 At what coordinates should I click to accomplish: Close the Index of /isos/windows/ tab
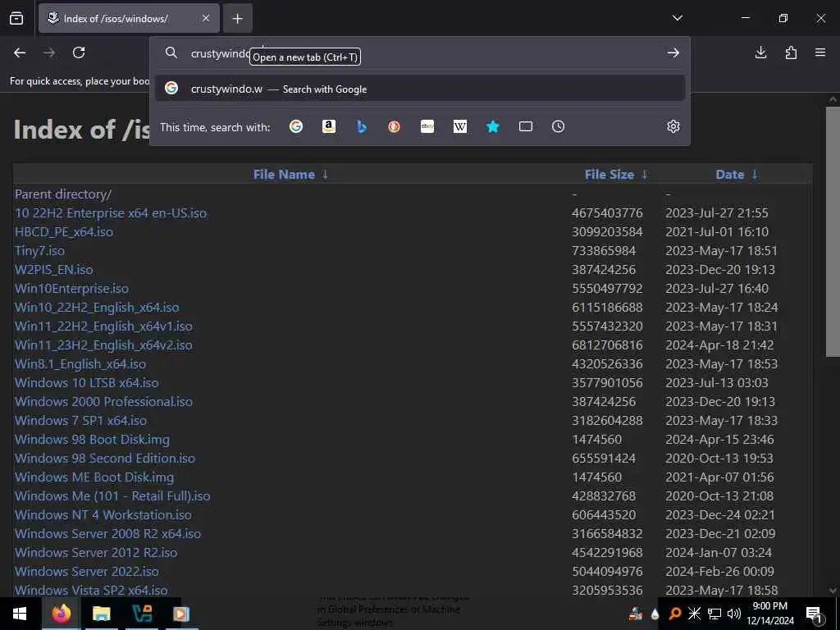pyautogui.click(x=206, y=18)
